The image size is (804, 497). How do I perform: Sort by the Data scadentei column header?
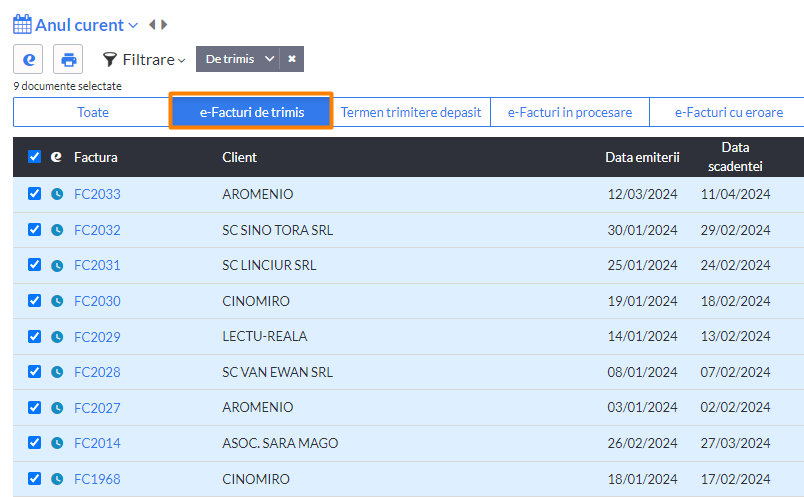(x=735, y=156)
